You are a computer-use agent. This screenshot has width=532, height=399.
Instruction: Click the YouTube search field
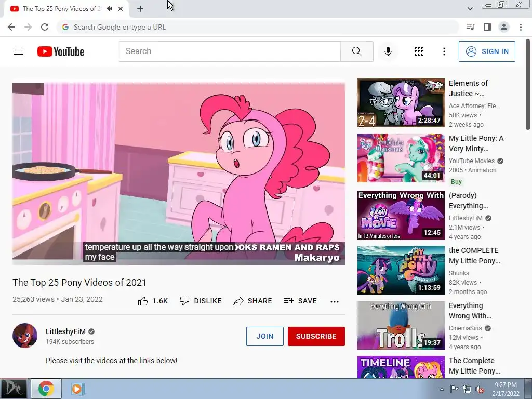tap(230, 51)
